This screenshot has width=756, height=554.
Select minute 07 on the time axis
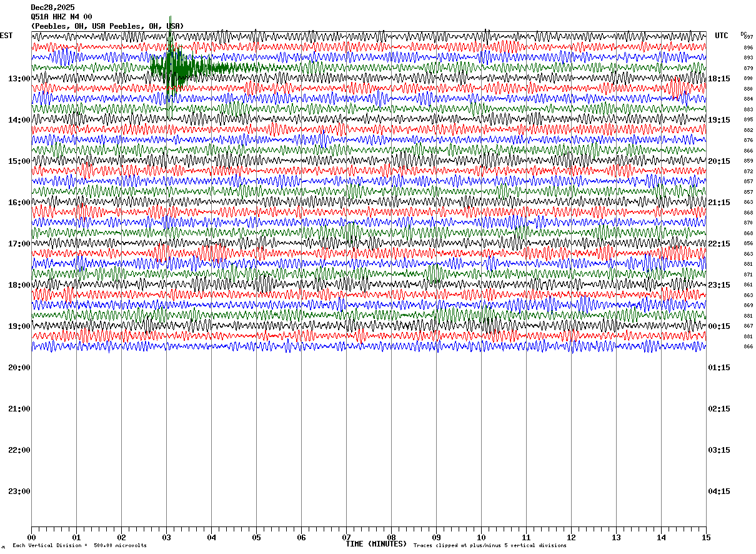[346, 537]
